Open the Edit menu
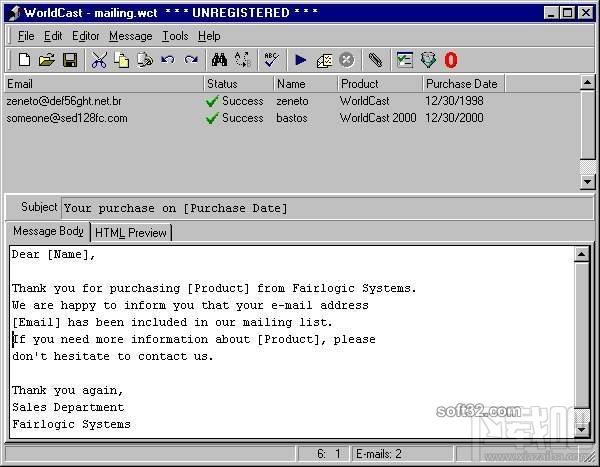This screenshot has height=467, width=600. pyautogui.click(x=53, y=36)
